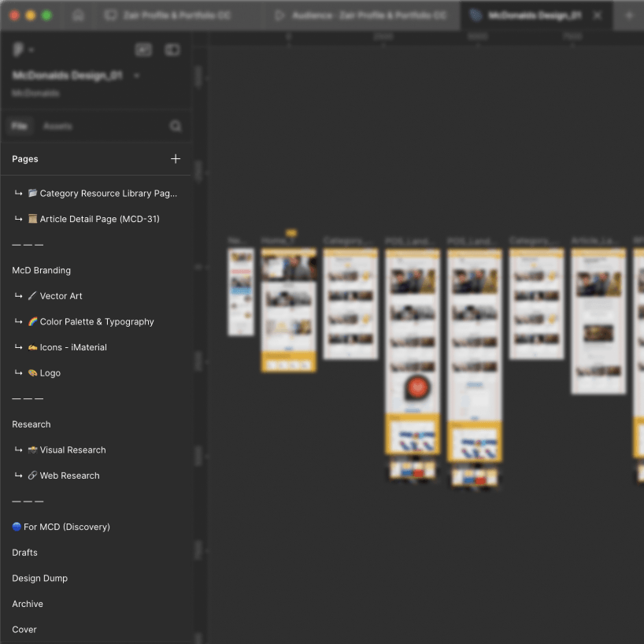Click the yellow comment badge above Home frame

tap(291, 233)
